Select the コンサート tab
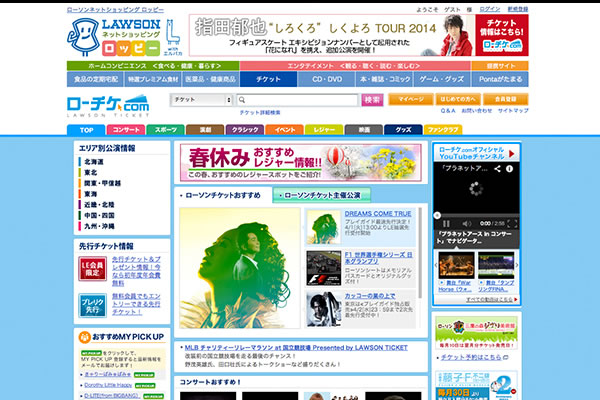 (126, 130)
